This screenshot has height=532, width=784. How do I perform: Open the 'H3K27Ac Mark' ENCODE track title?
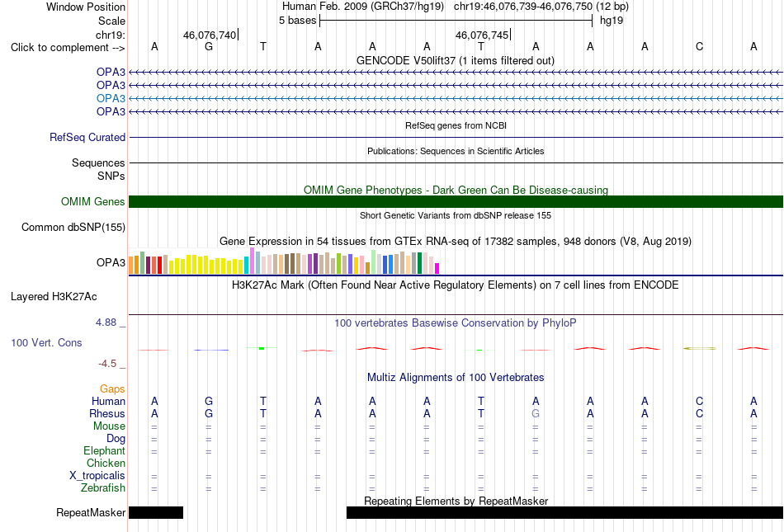point(455,285)
